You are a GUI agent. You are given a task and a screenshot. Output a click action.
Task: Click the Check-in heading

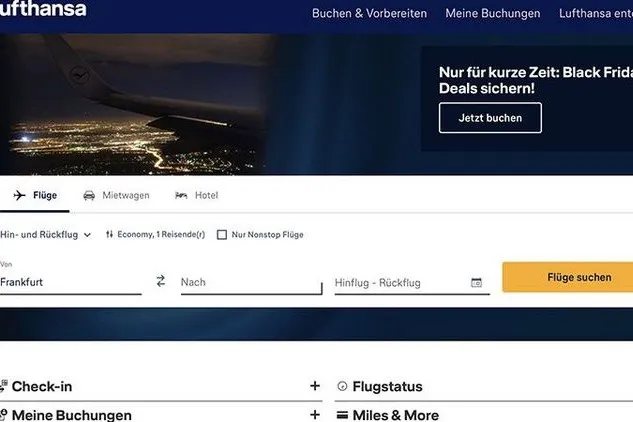(x=42, y=386)
